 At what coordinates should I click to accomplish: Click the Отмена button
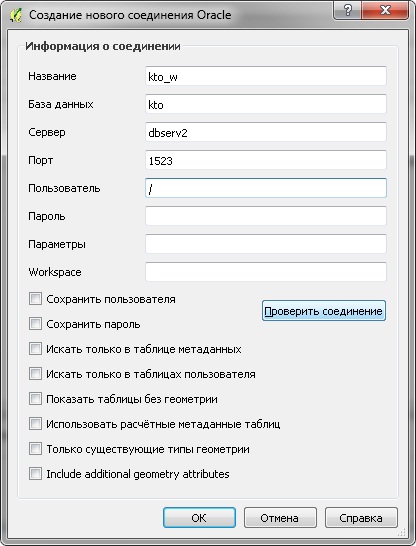[280, 518]
